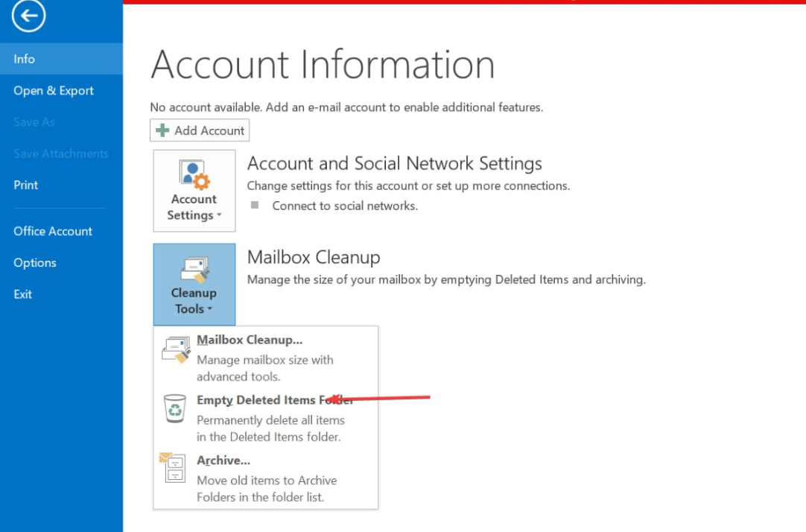This screenshot has height=532, width=806.
Task: Click the Connect to social networks text
Action: pyautogui.click(x=345, y=206)
